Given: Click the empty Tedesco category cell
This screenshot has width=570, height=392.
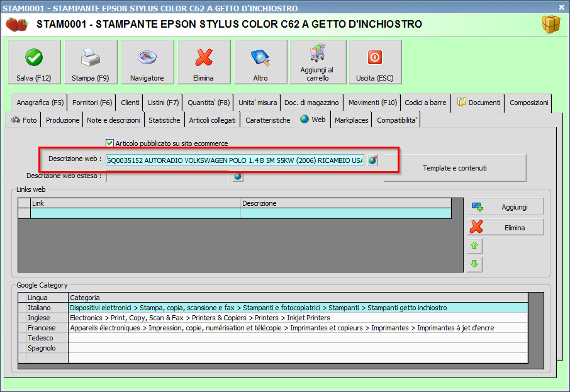Looking at the screenshot, I should [x=298, y=338].
